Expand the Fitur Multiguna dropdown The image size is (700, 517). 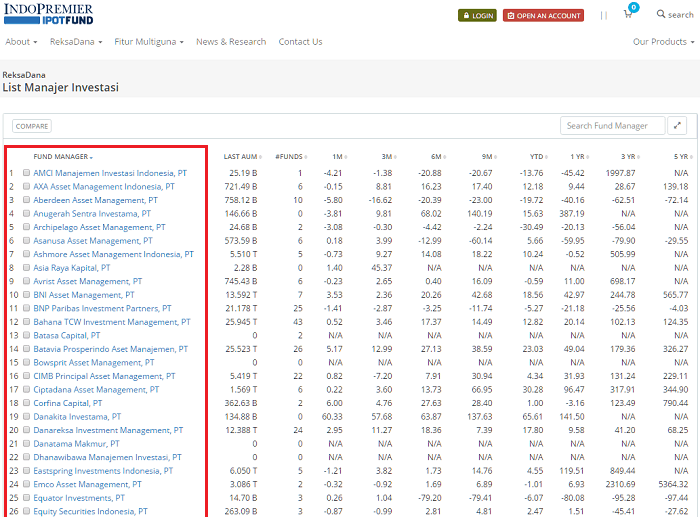pyautogui.click(x=149, y=42)
